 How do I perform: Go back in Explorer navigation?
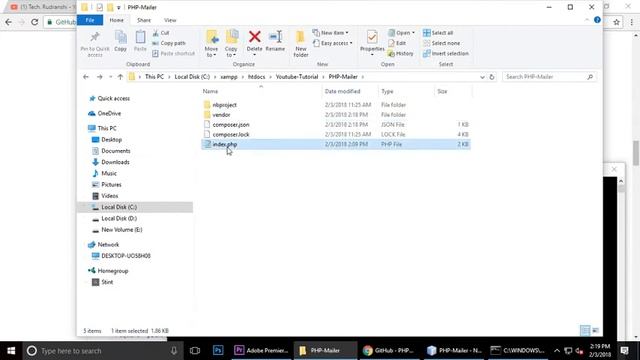coord(86,77)
